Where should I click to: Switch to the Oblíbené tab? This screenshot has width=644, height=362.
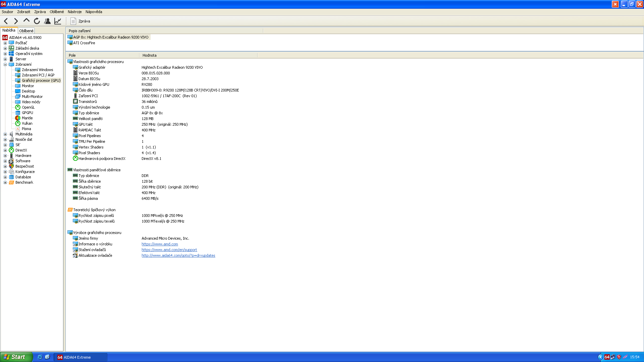coord(26,31)
